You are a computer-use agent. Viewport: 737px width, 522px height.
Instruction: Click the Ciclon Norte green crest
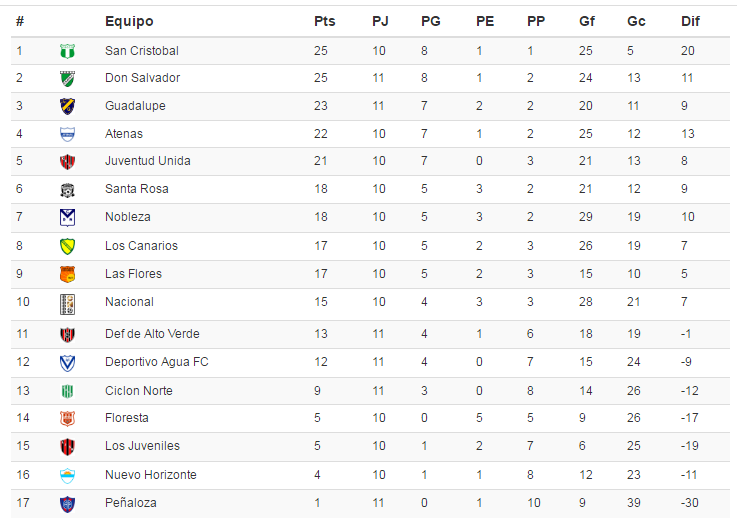(x=68, y=391)
